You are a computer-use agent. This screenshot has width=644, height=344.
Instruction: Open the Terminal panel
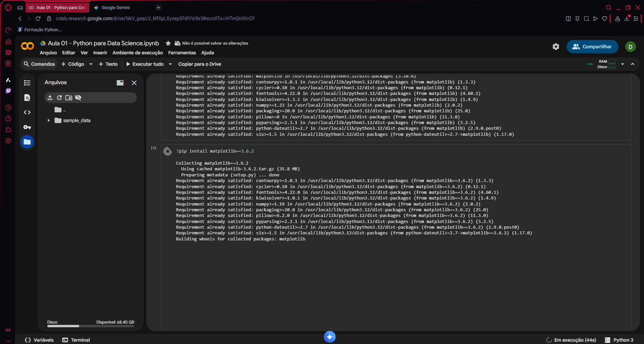76,340
